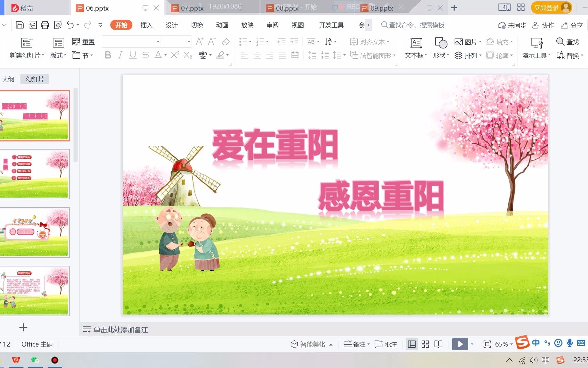This screenshot has height=368, width=588.
Task: Open the 动画 animation tab
Action: (222, 25)
